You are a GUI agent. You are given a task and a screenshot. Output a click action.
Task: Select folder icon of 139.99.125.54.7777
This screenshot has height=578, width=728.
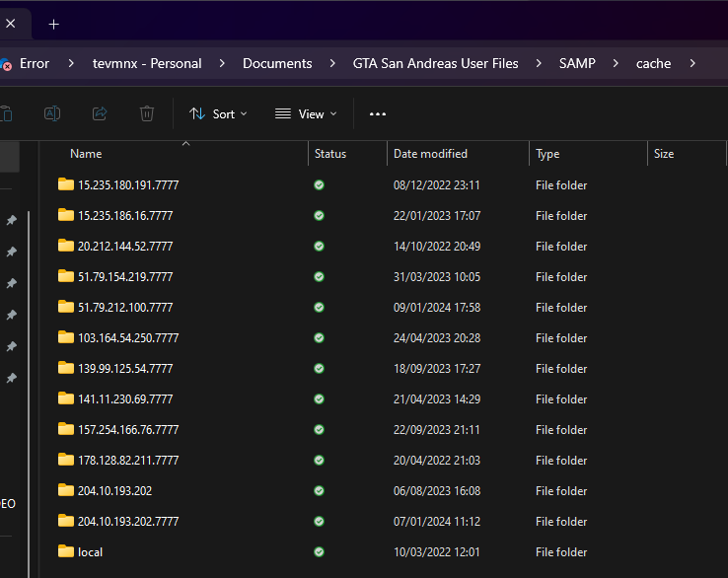[66, 368]
